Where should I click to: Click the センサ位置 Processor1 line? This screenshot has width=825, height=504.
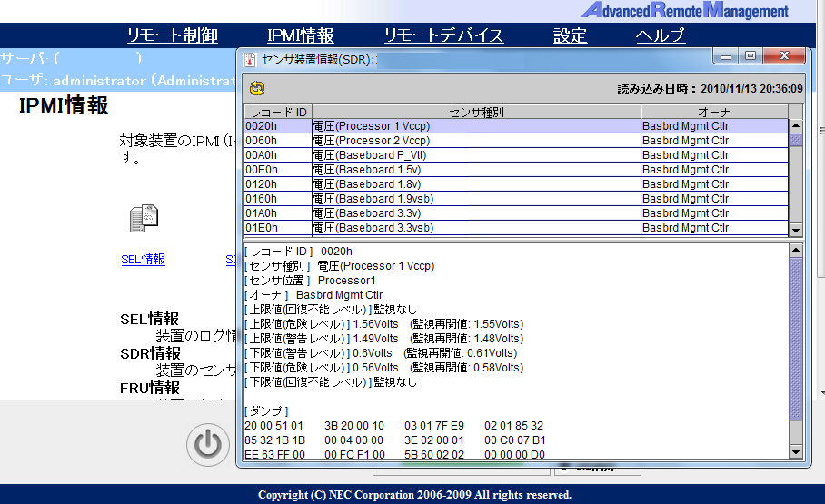[x=311, y=281]
